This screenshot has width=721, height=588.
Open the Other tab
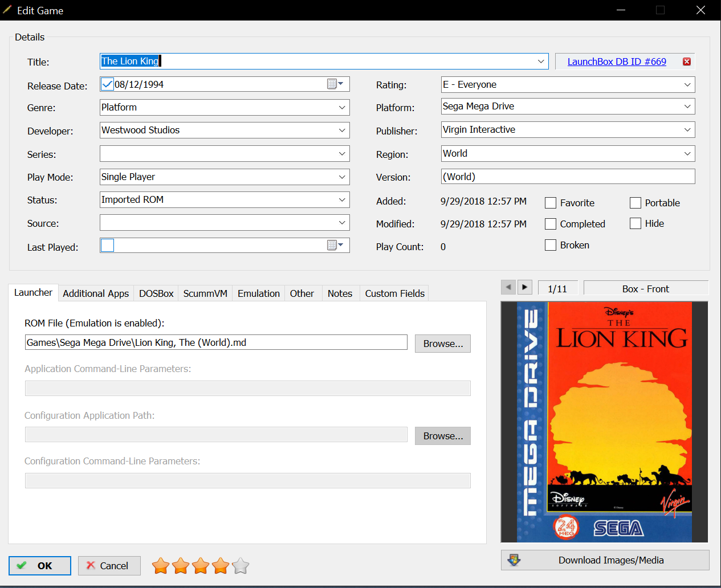302,293
